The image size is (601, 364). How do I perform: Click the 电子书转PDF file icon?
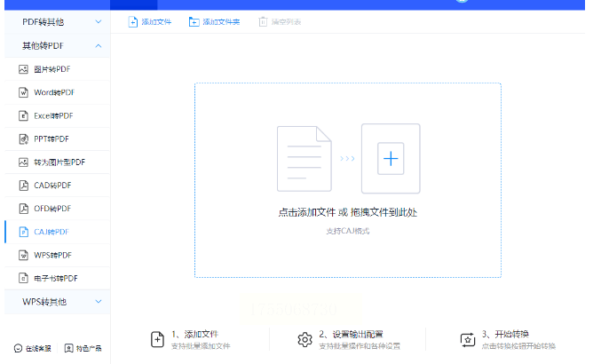click(23, 278)
